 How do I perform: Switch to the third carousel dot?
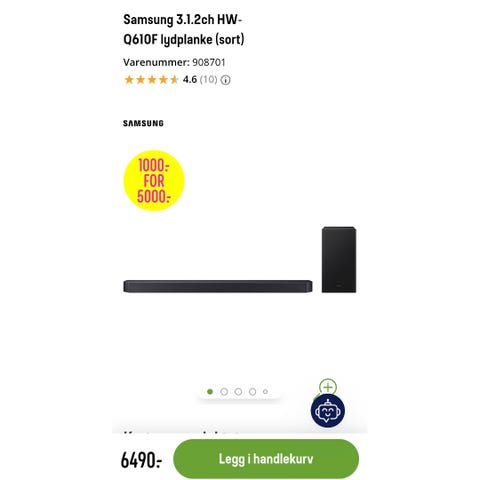tap(238, 392)
